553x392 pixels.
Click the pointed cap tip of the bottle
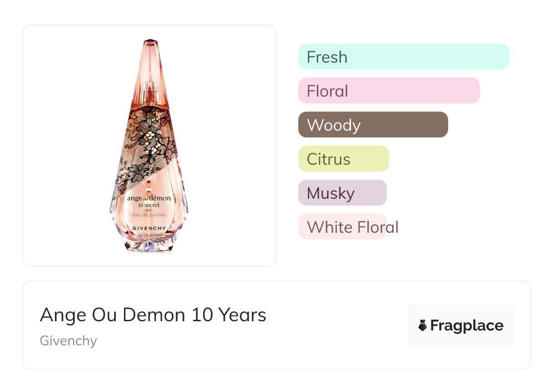[x=149, y=44]
